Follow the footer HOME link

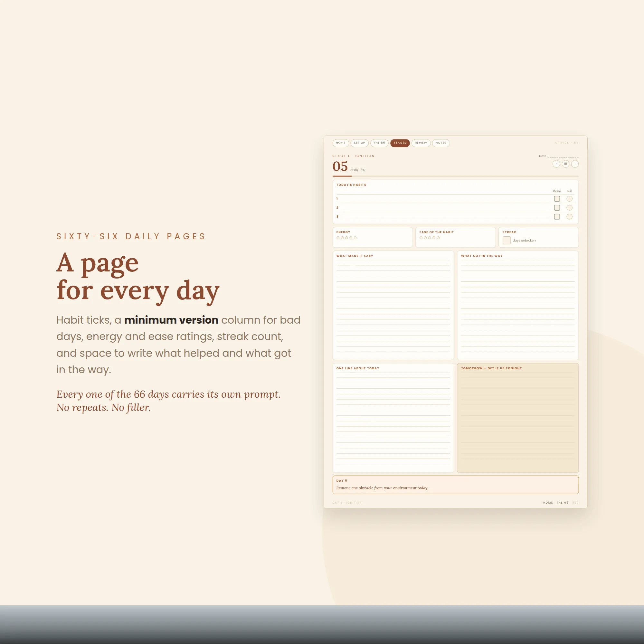click(x=548, y=502)
